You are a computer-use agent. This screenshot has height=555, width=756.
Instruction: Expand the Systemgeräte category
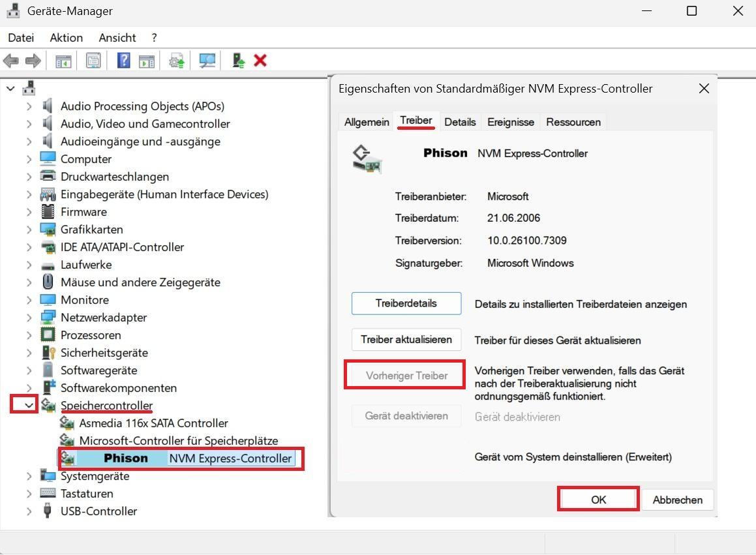click(x=29, y=476)
